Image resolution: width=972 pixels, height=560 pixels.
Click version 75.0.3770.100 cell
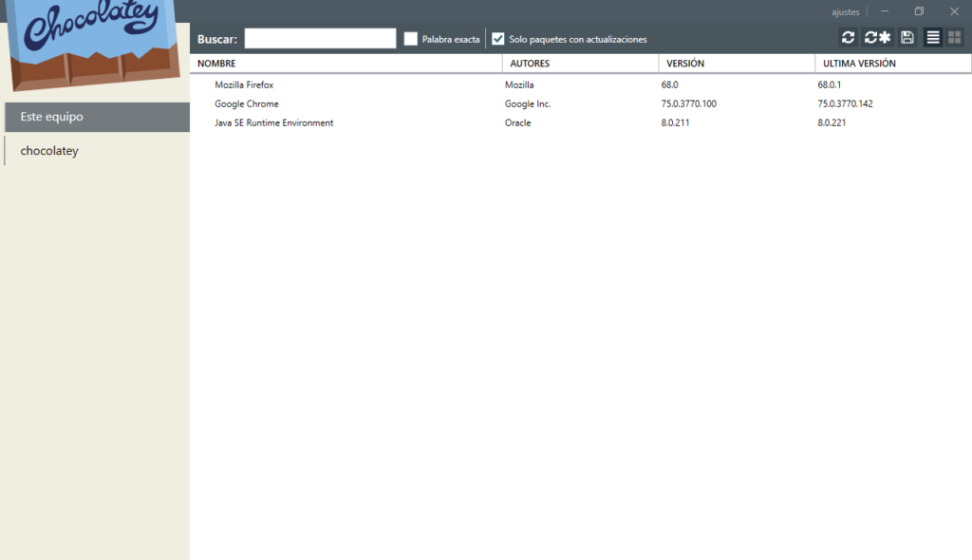pyautogui.click(x=689, y=103)
